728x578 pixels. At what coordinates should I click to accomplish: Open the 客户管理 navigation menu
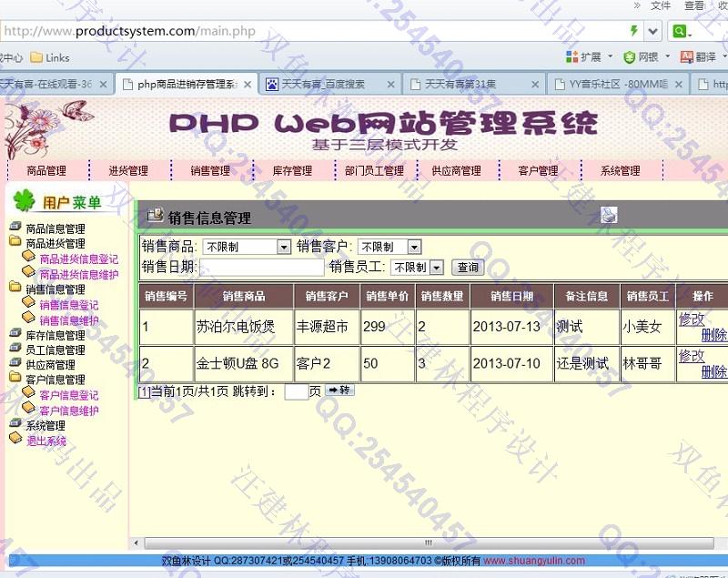tap(538, 170)
